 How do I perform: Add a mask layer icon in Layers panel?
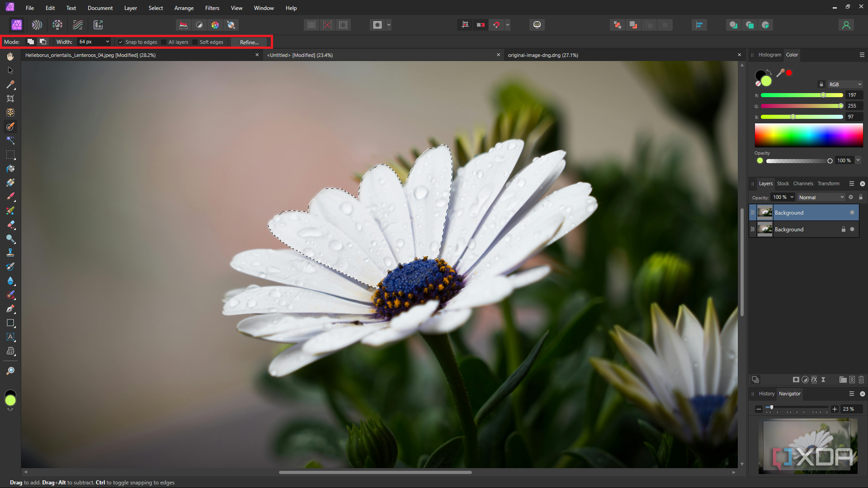pyautogui.click(x=796, y=380)
